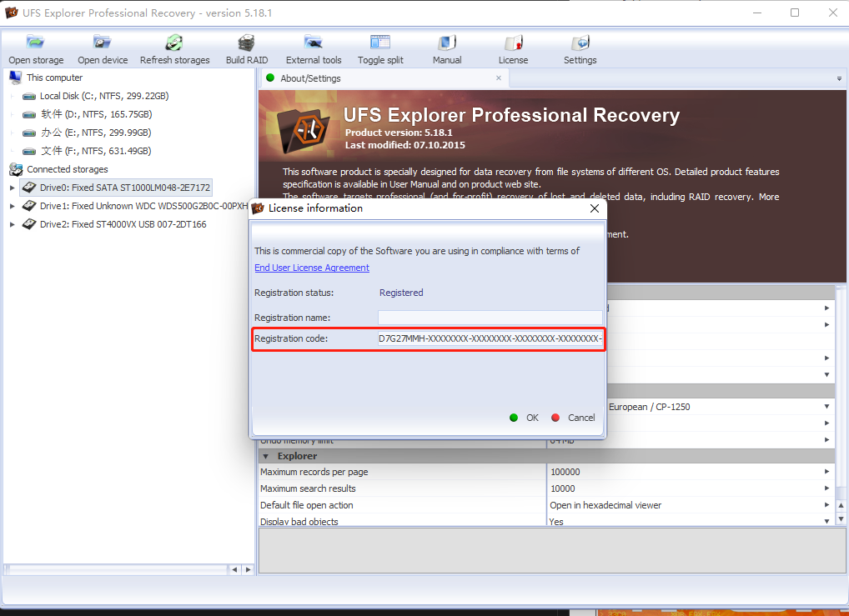Screen dimensions: 849x616
Task: Click the Registration name input field
Action: (x=490, y=318)
